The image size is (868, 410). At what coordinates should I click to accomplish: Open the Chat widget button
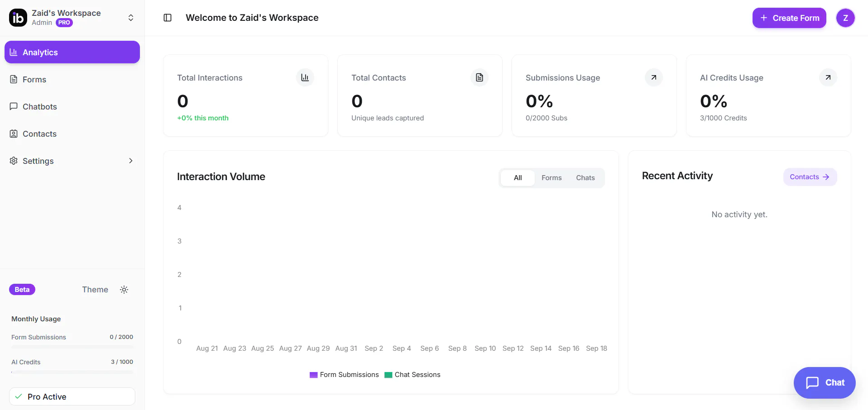pos(825,383)
